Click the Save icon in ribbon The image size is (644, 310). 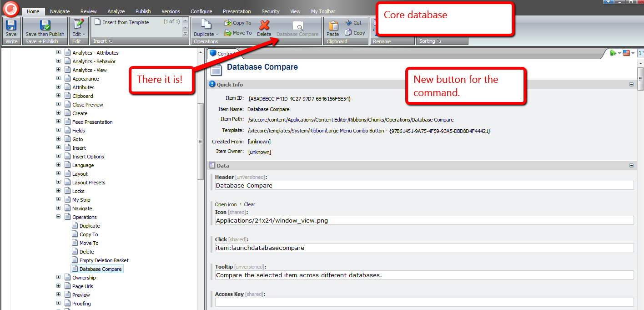(11, 25)
